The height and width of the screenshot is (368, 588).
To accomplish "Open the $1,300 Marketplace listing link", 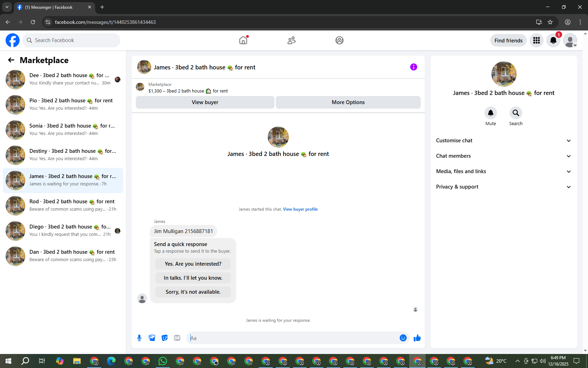I will tap(188, 91).
